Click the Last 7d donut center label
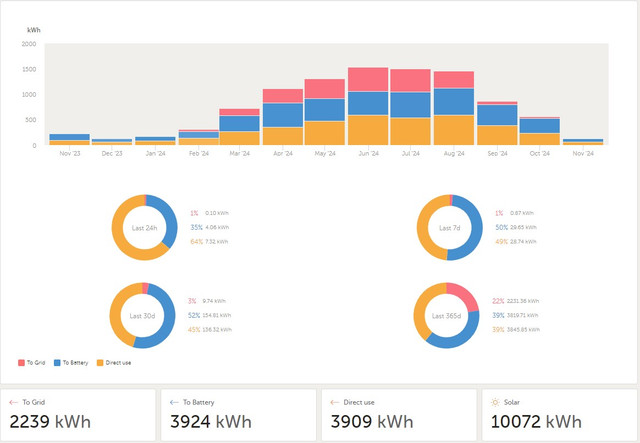 point(449,228)
